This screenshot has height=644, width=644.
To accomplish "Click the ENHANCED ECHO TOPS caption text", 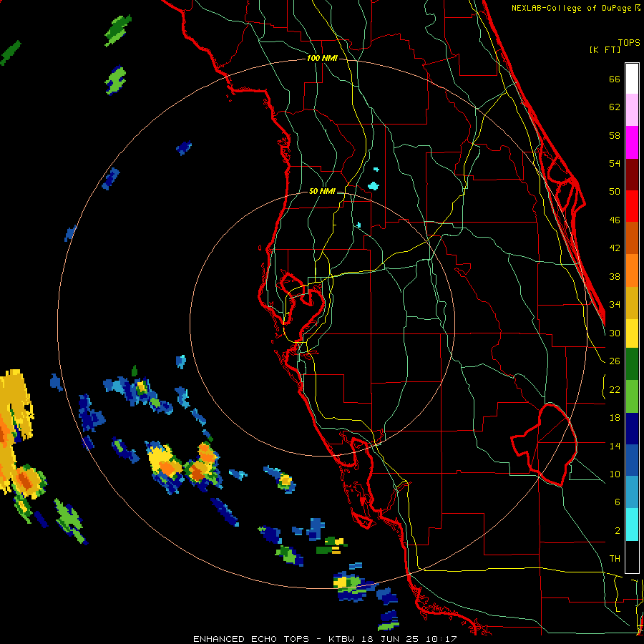I will [x=251, y=639].
